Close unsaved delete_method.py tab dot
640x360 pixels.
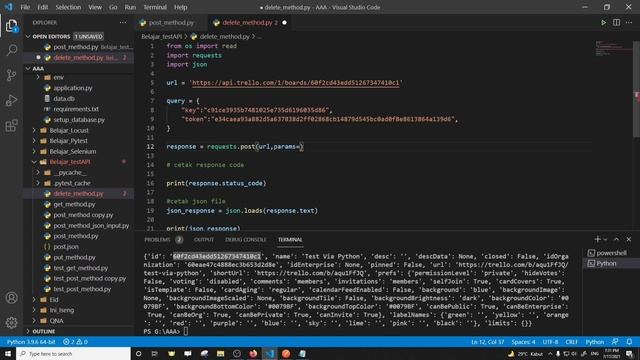[x=284, y=22]
